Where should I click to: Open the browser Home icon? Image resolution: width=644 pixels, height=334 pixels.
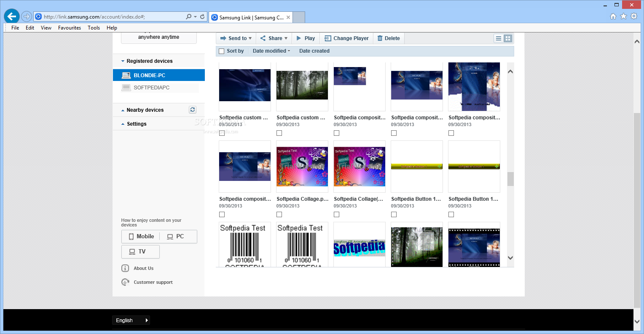point(613,16)
